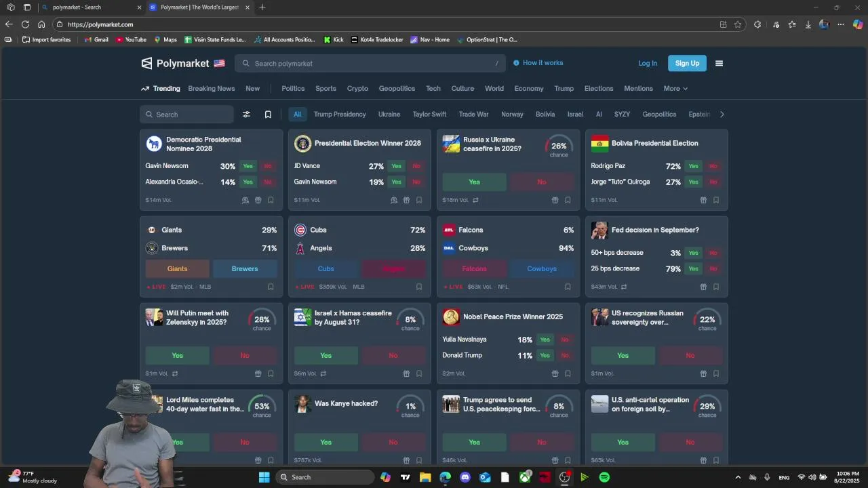Open browser downloads icon
The height and width of the screenshot is (488, 868).
tap(808, 24)
